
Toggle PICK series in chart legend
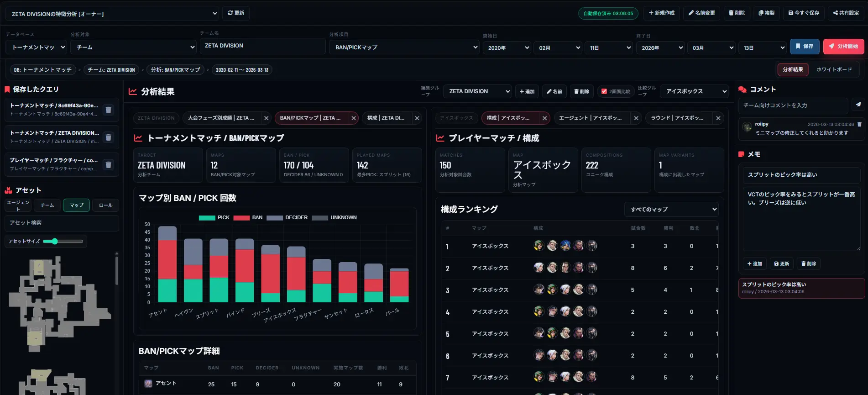[214, 217]
